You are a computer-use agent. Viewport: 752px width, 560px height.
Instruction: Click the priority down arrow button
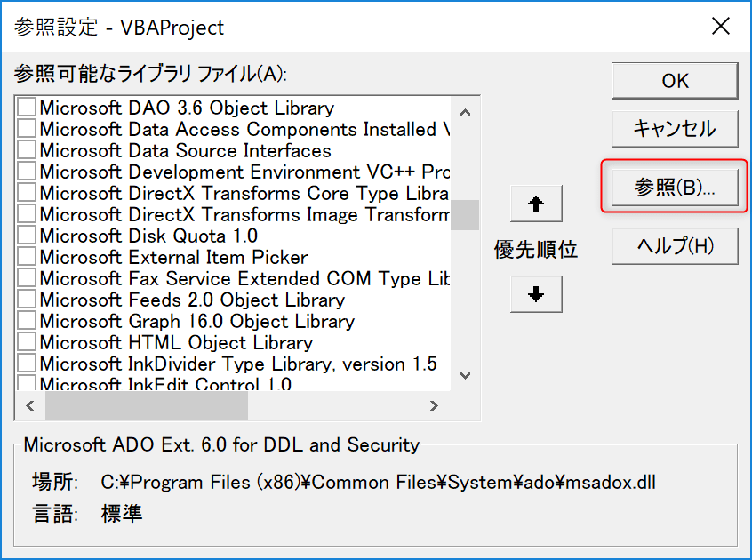click(536, 294)
